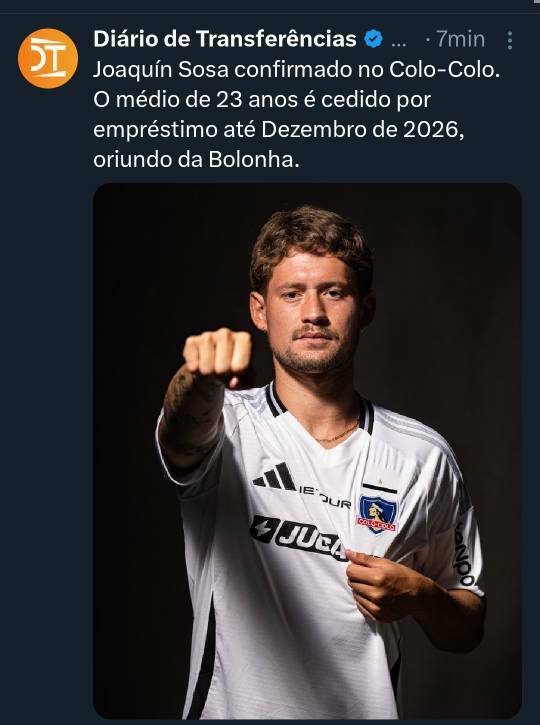The width and height of the screenshot is (540, 725).
Task: Click the name Joaquín Sosa in the post
Action: [x=161, y=70]
